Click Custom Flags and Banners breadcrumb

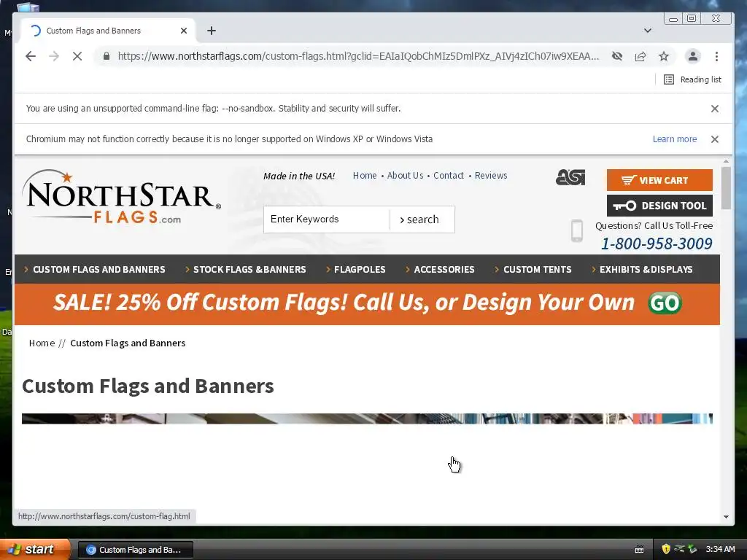pos(128,343)
